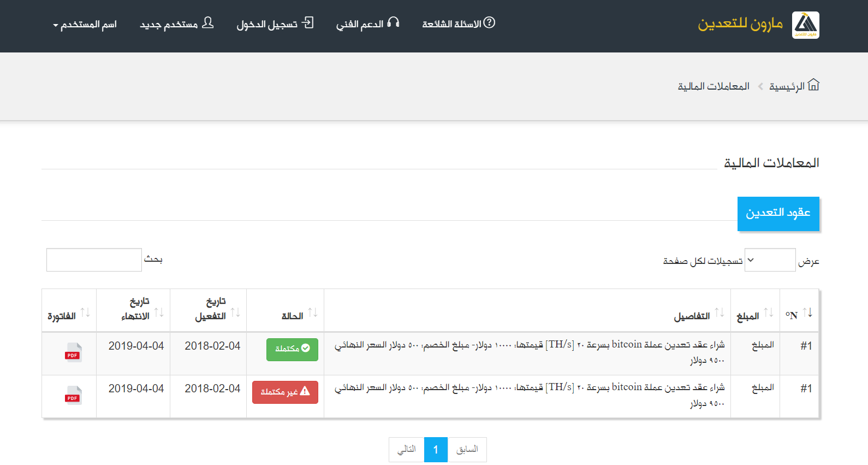Click the home icon in breadcrumb

click(813, 85)
